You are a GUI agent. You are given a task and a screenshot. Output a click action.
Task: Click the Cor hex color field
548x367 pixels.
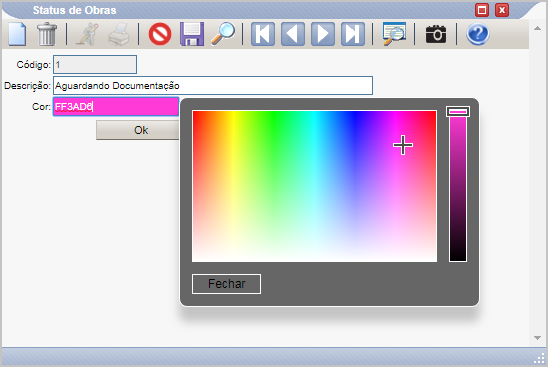point(116,107)
